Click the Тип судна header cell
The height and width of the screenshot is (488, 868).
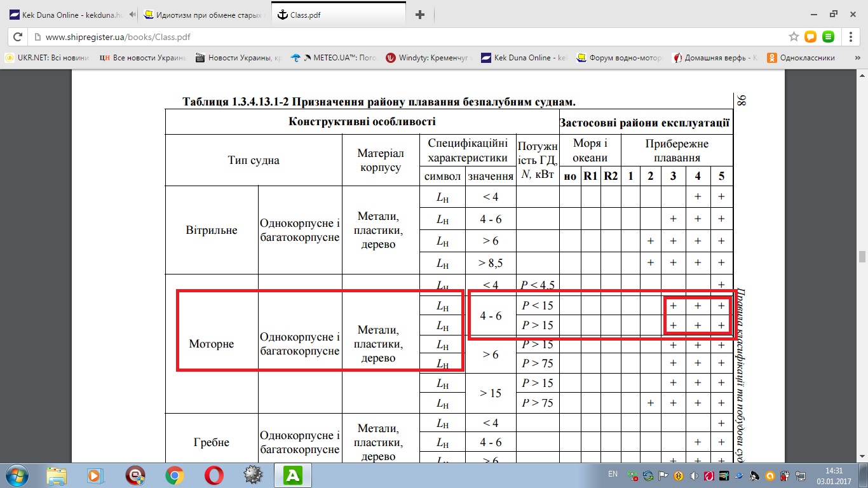(254, 160)
